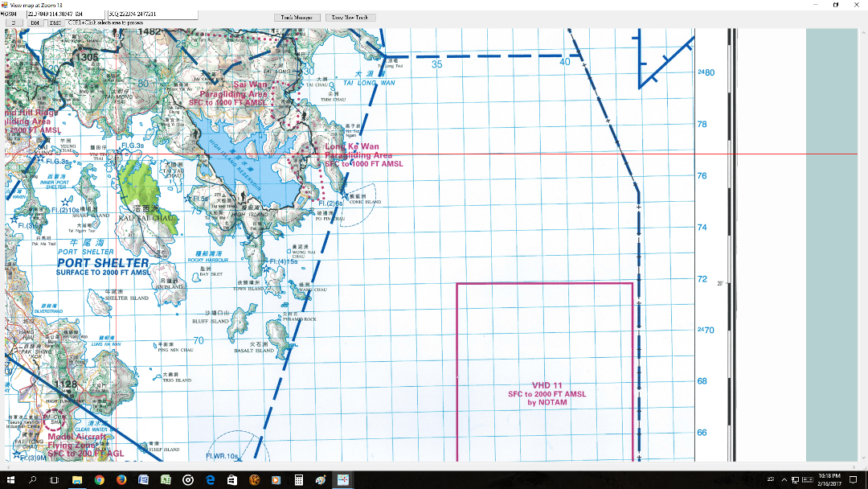Open network status tray icon

coord(795,479)
